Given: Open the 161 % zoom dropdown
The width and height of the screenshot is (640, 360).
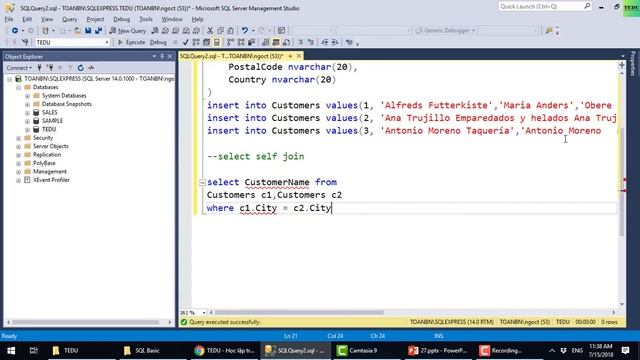Looking at the screenshot, I should click(204, 313).
